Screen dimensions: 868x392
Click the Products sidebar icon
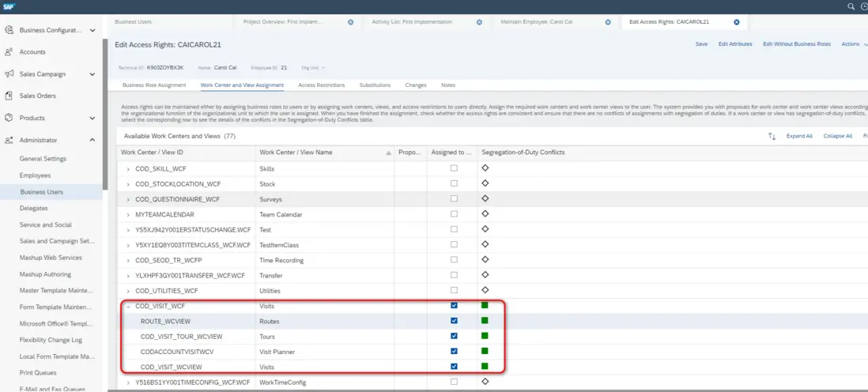pyautogui.click(x=9, y=119)
